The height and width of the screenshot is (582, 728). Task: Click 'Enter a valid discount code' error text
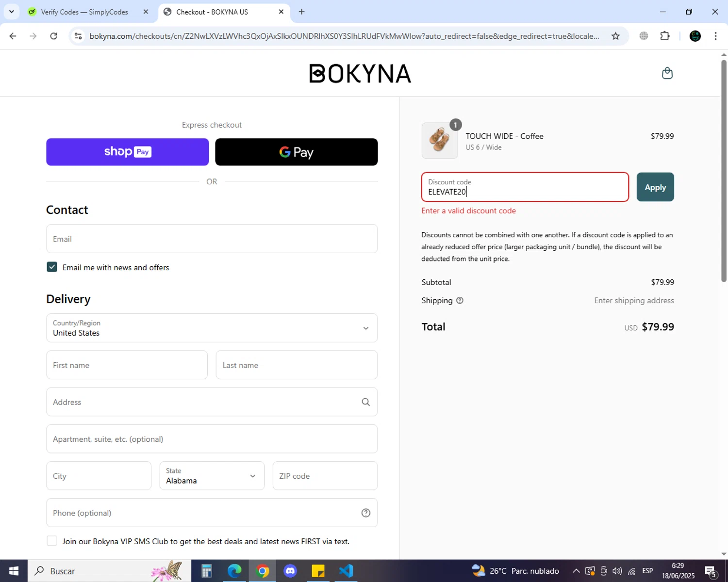click(468, 210)
